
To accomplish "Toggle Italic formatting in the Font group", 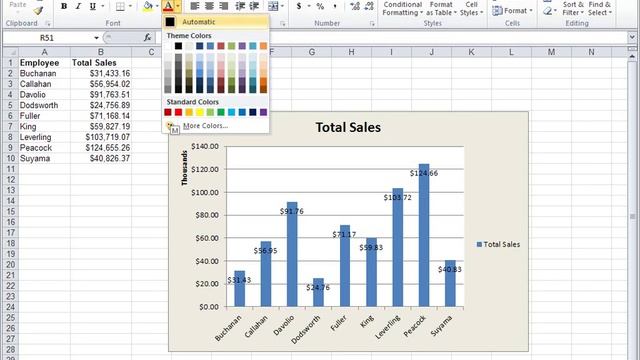I will pos(78,6).
